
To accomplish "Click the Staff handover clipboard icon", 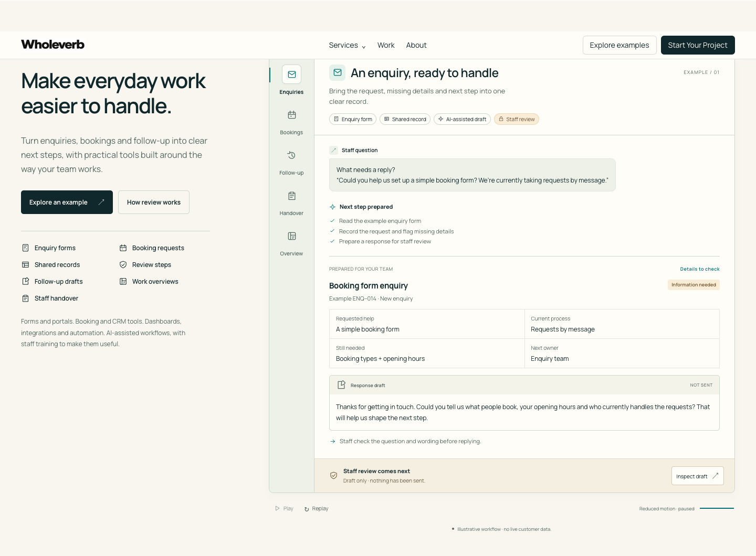I will [25, 298].
